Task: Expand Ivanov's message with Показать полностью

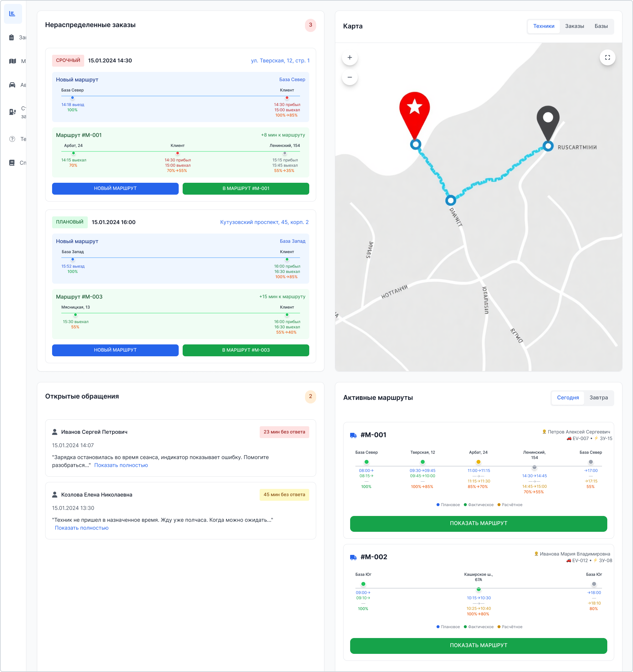Action: point(121,465)
